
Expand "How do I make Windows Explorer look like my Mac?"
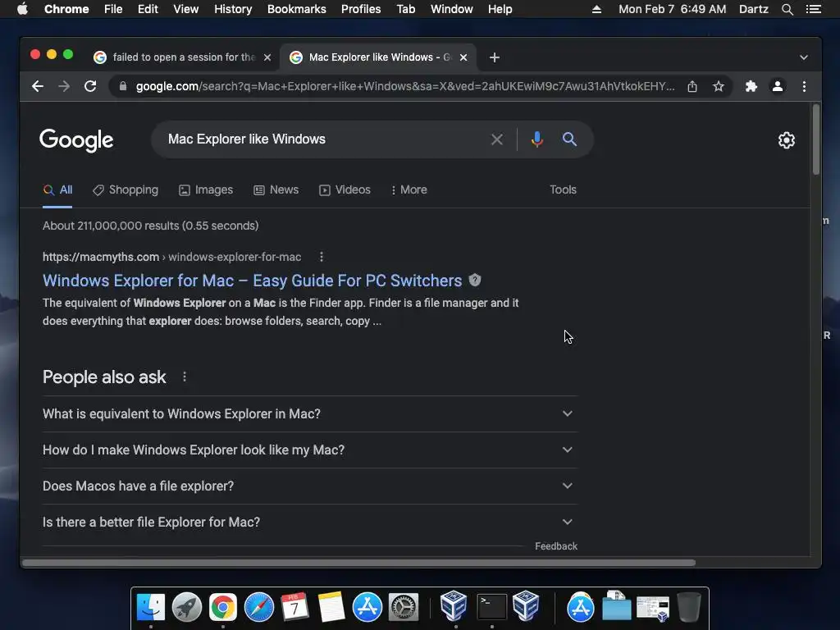[x=309, y=450]
